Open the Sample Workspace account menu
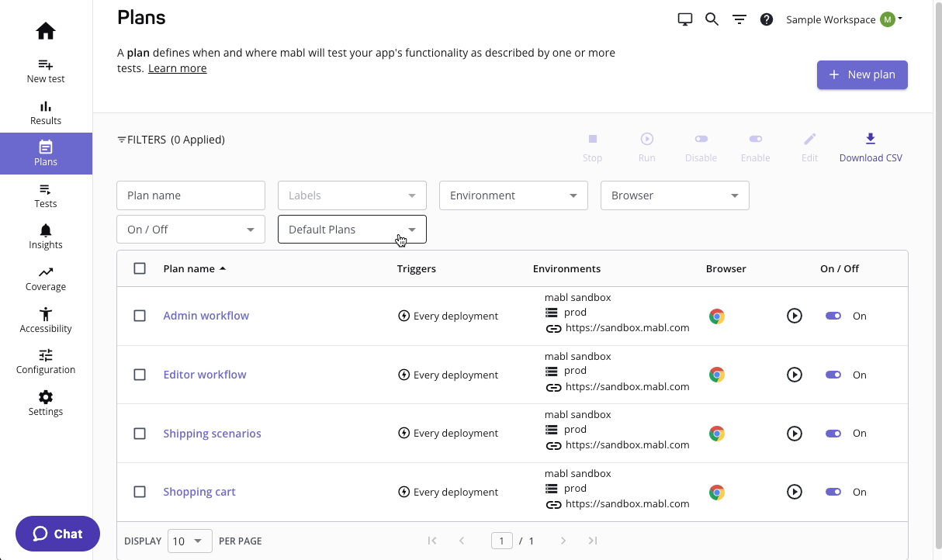Screen dimensions: 942x560 [x=844, y=19]
